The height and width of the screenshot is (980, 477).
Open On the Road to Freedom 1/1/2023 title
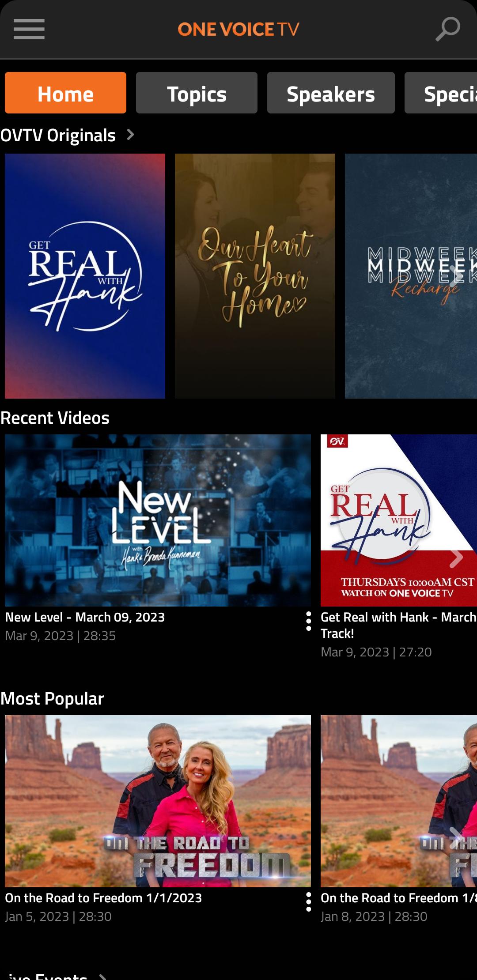tap(103, 898)
